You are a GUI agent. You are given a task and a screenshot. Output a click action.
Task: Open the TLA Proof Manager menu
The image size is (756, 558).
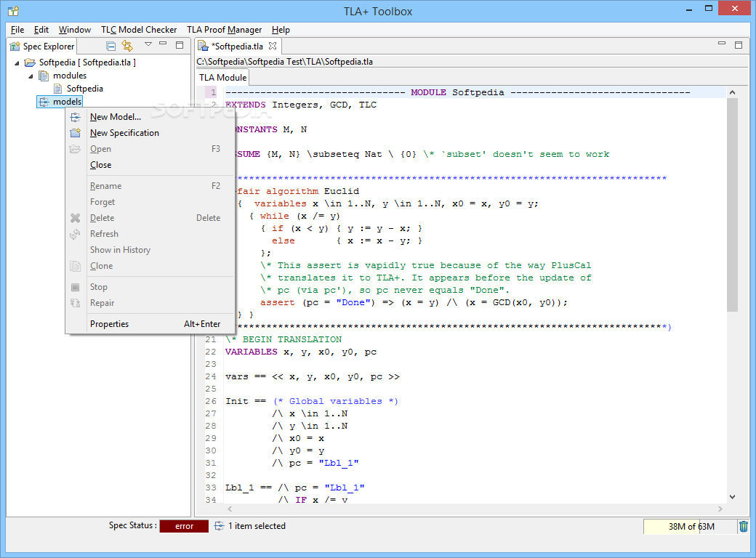coord(224,30)
